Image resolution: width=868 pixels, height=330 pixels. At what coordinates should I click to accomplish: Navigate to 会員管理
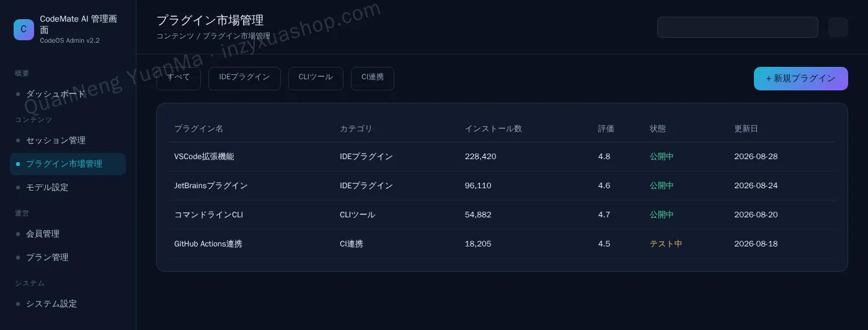click(68, 234)
